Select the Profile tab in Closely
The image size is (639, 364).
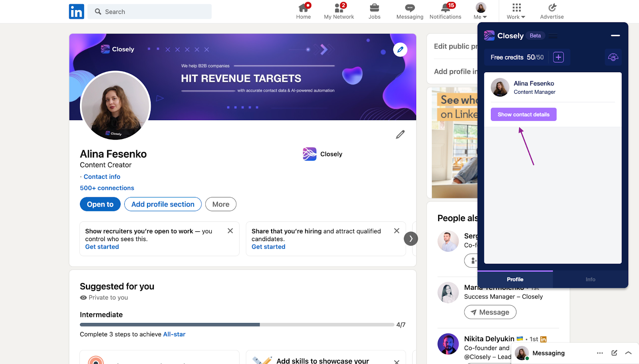[515, 279]
